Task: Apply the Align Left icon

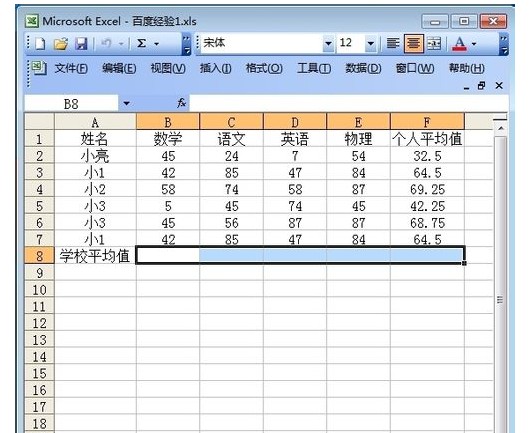Action: pyautogui.click(x=393, y=43)
